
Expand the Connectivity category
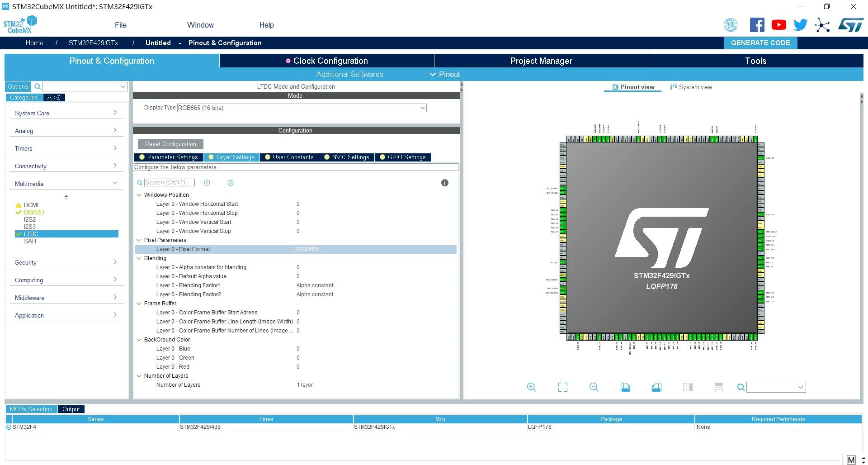point(66,166)
